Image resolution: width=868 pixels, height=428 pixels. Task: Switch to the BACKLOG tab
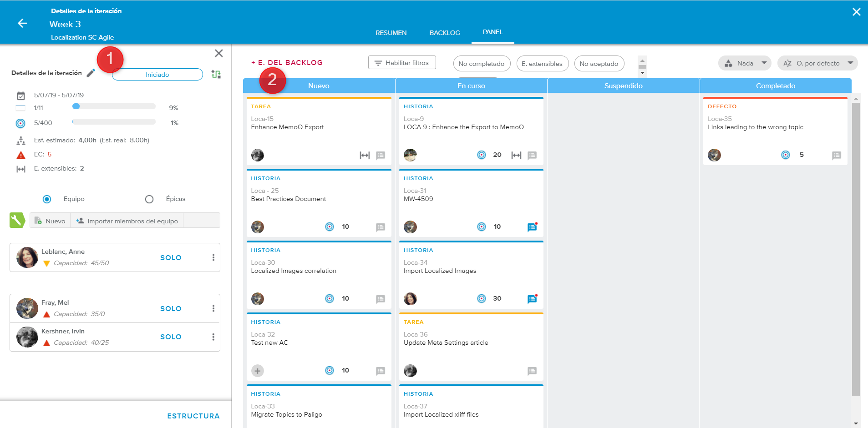445,33
